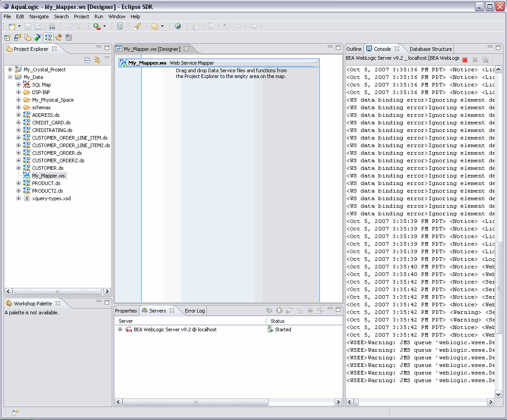Image resolution: width=507 pixels, height=420 pixels.
Task: Click the Server column header
Action: [x=126, y=321]
